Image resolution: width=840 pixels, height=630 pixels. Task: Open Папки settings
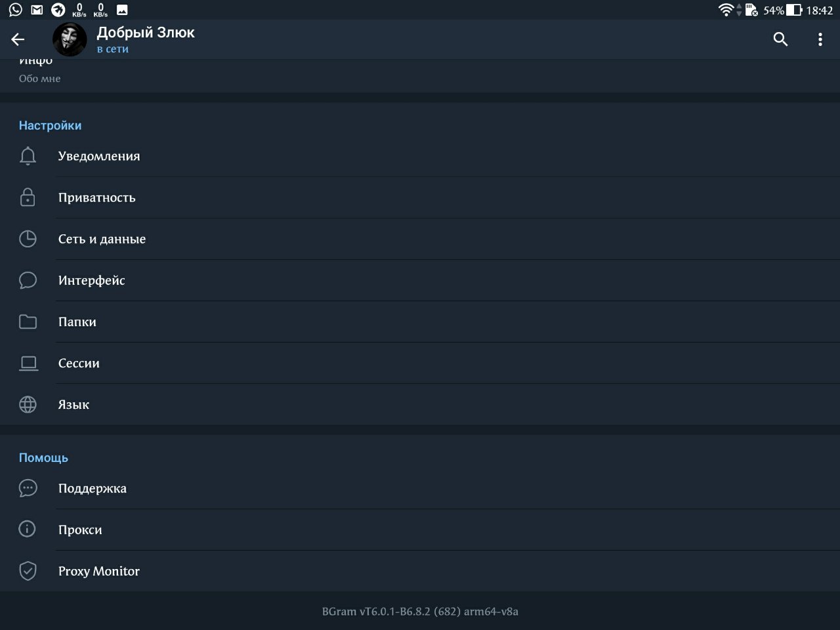[x=420, y=322]
